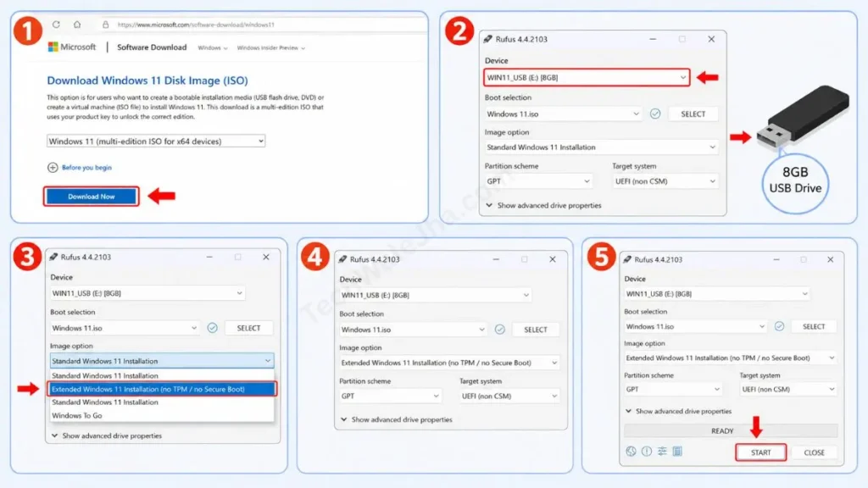This screenshot has width=868, height=488.
Task: Click the Rufus title icon in step 2 window
Action: 487,39
